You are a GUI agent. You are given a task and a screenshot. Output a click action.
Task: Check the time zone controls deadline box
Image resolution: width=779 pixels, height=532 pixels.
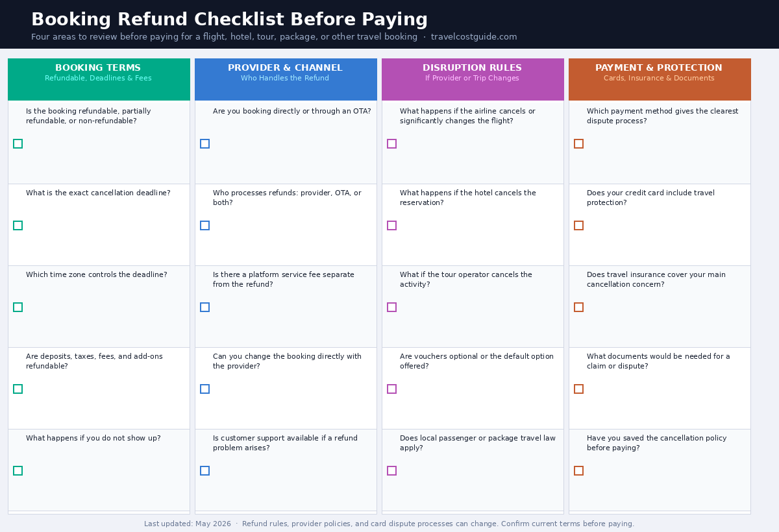tap(18, 308)
